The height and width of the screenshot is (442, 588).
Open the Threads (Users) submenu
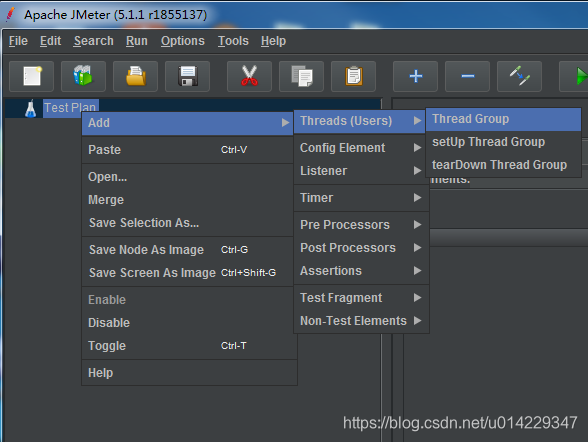[360, 121]
